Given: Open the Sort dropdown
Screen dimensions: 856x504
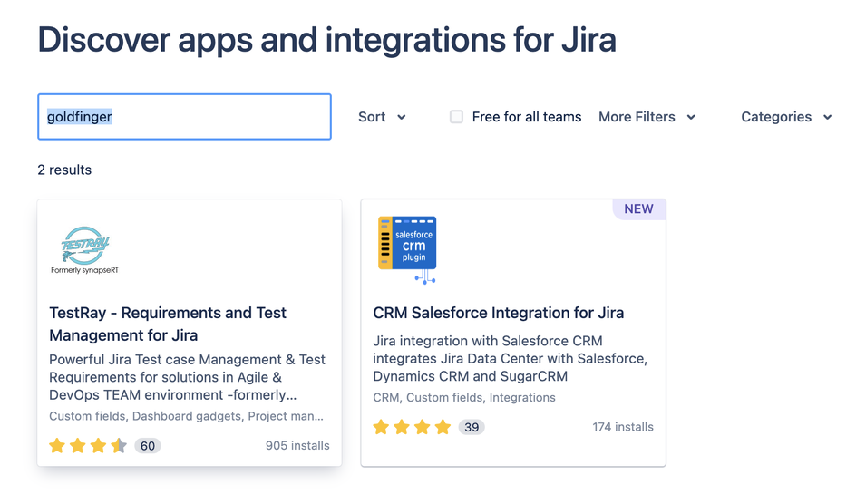Looking at the screenshot, I should (x=382, y=117).
